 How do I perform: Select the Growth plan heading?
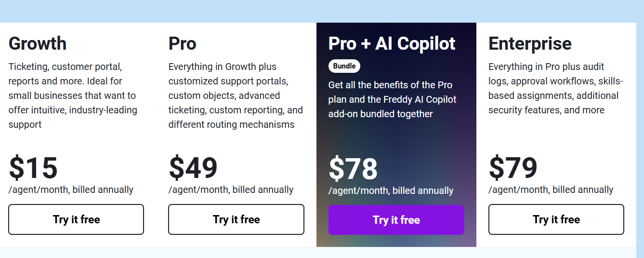tap(38, 43)
